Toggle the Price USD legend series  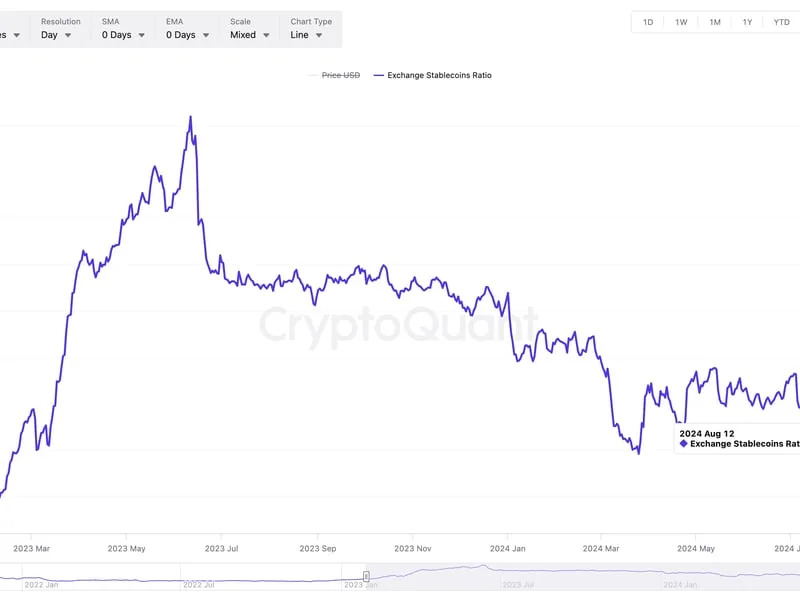335,76
